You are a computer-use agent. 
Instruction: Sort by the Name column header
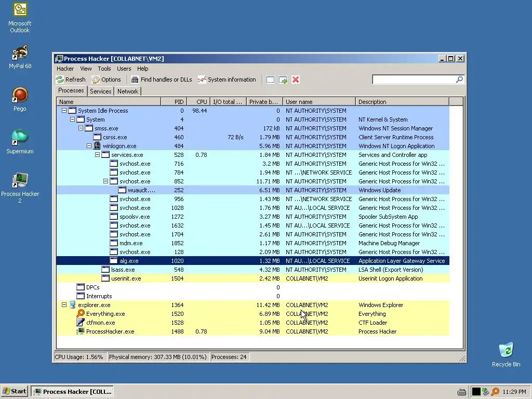[x=109, y=101]
